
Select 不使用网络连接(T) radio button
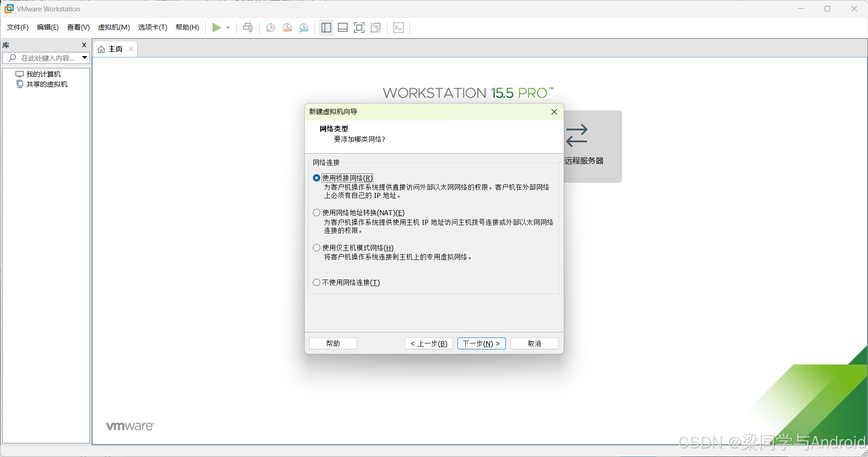(x=317, y=282)
